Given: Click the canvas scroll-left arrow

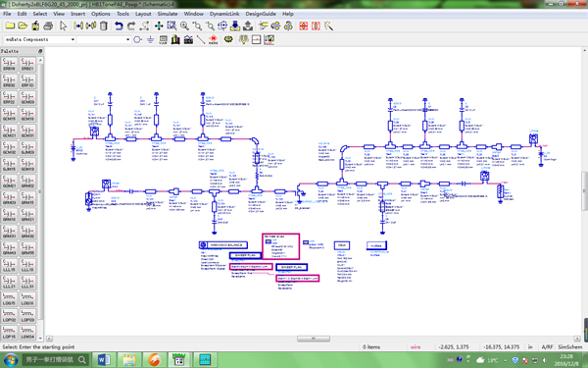Looking at the screenshot, I should [49, 339].
